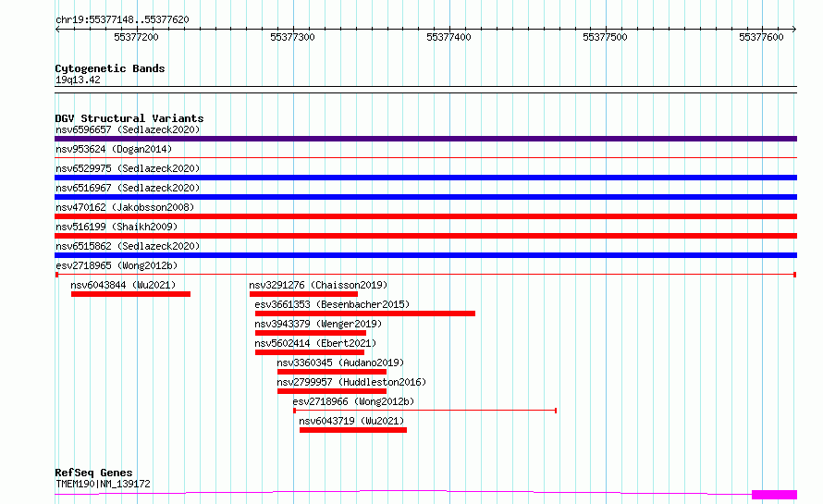The image size is (823, 504).
Task: Click the 55377400 ruler position label
Action: 448,37
